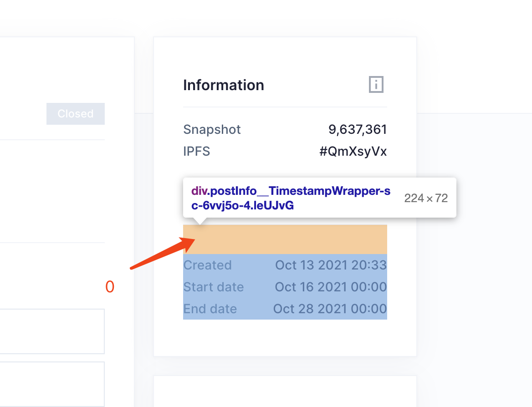Click the Closed proposal status badge
The height and width of the screenshot is (407, 532).
pyautogui.click(x=75, y=113)
